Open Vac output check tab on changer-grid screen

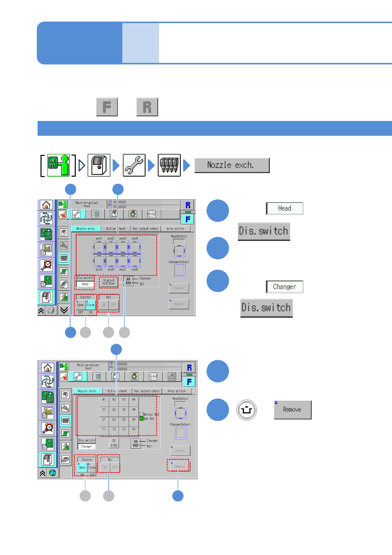point(147,391)
